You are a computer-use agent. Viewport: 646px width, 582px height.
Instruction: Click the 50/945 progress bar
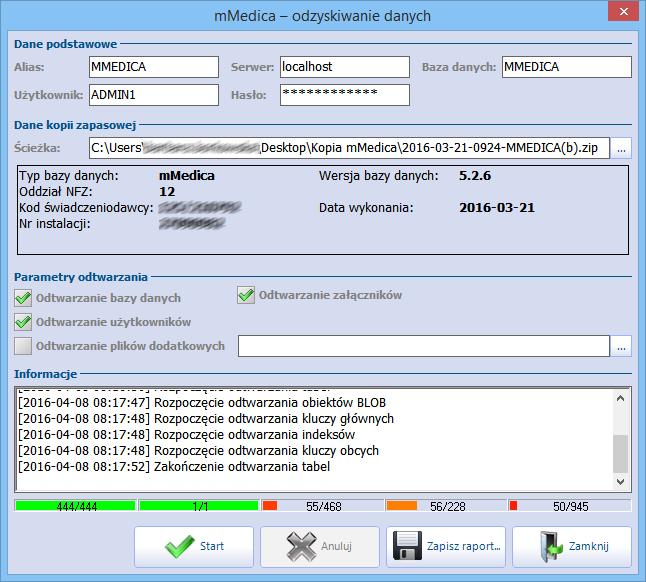(x=570, y=506)
